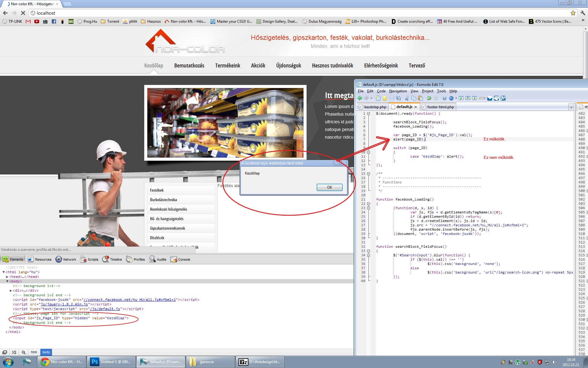The width and height of the screenshot is (588, 368).
Task: Click the taskbar volume icon
Action: [x=554, y=362]
